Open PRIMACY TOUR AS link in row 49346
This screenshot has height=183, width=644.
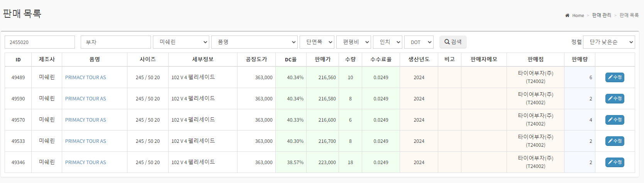point(85,163)
